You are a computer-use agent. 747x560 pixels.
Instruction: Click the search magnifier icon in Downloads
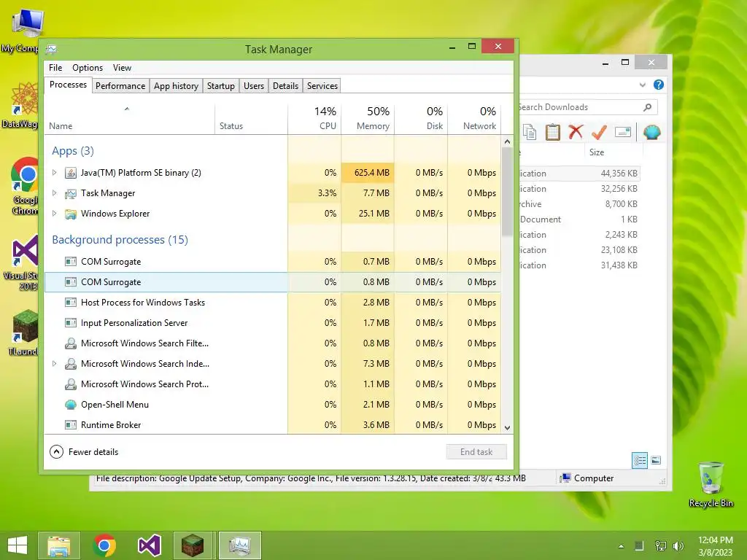(647, 107)
